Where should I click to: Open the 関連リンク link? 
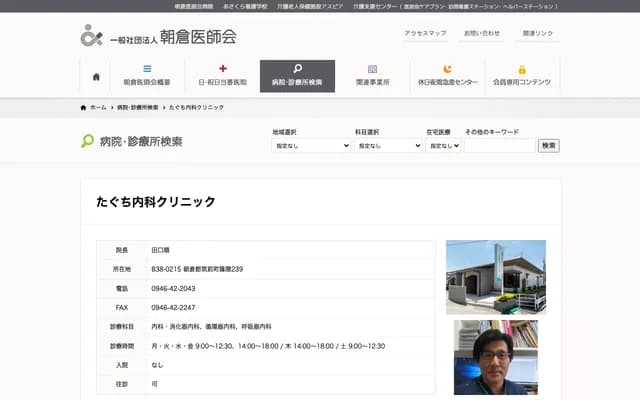pos(537,33)
